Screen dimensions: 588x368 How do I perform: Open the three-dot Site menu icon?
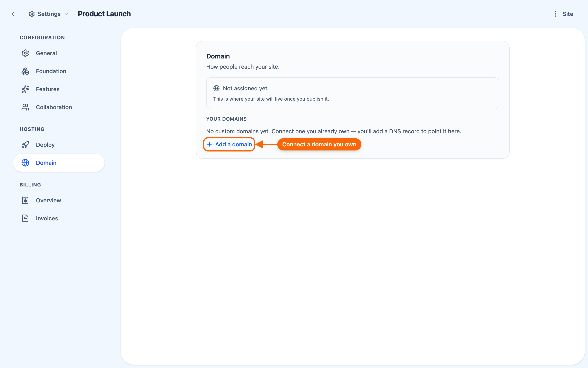click(556, 14)
